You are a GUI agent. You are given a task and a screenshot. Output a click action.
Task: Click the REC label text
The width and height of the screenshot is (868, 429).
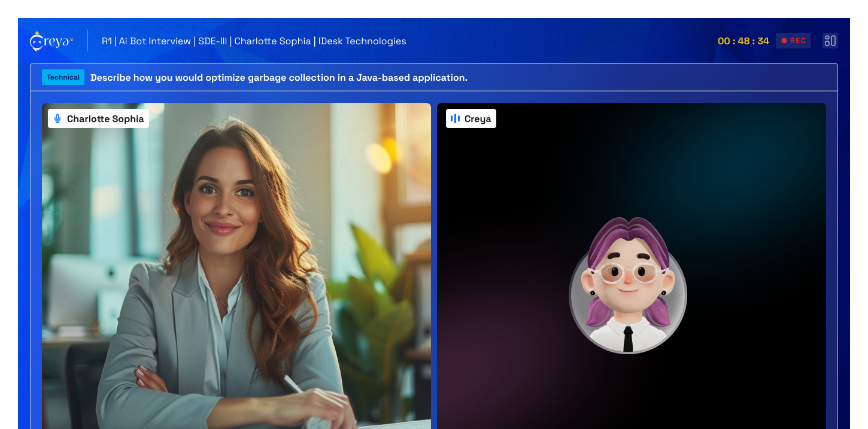click(x=798, y=41)
